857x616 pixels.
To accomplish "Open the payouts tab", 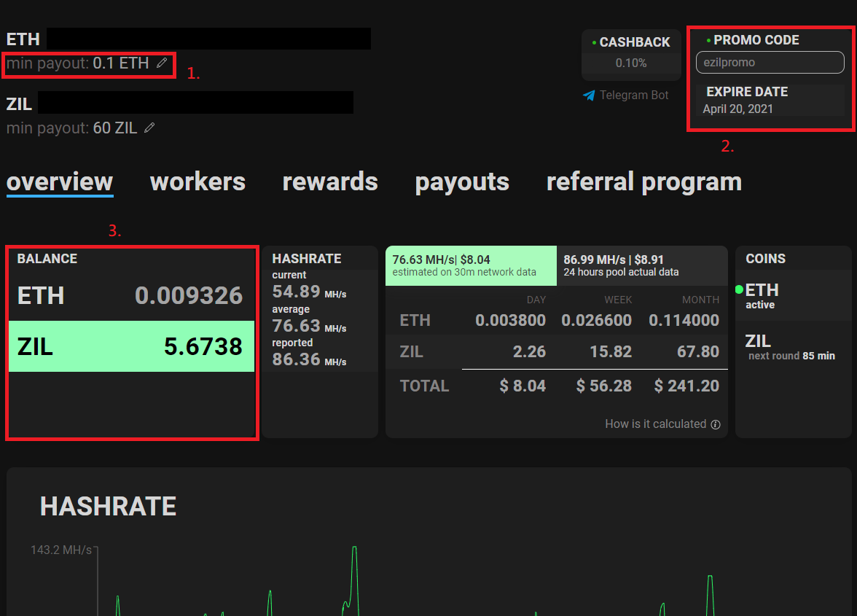I will click(x=462, y=182).
